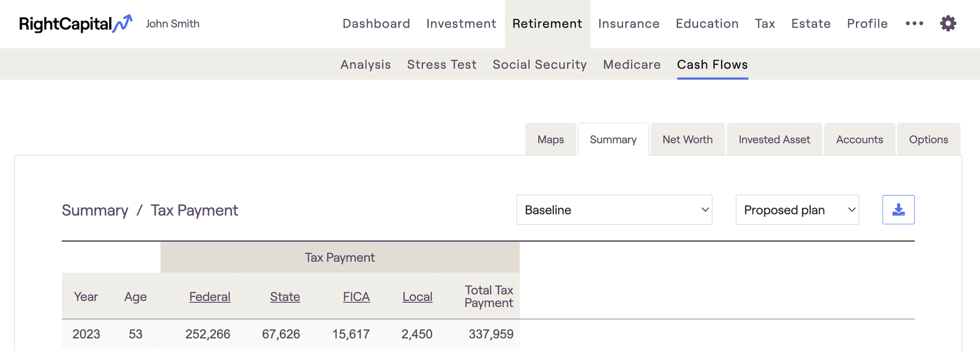Screen dimensions: 980x351
Task: Open the Invested Asset tab
Action: click(x=774, y=139)
